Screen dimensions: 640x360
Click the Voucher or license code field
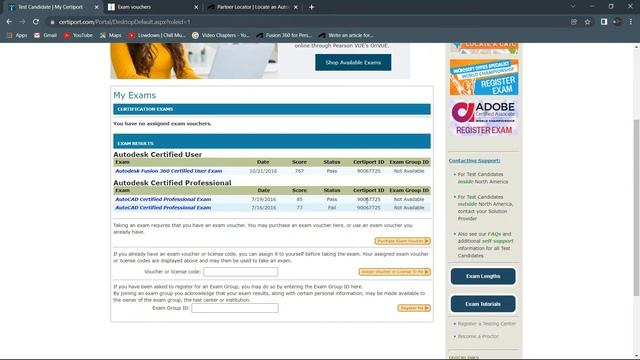(x=240, y=272)
